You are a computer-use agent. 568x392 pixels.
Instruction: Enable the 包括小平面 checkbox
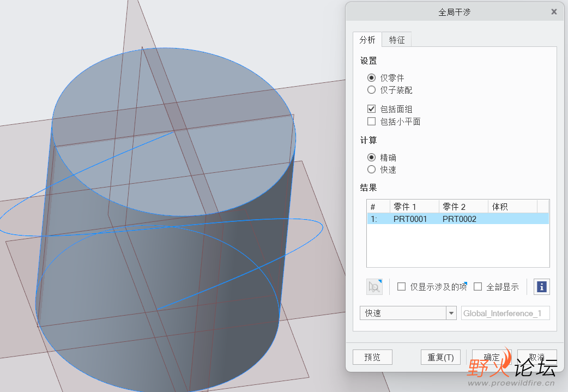(371, 122)
